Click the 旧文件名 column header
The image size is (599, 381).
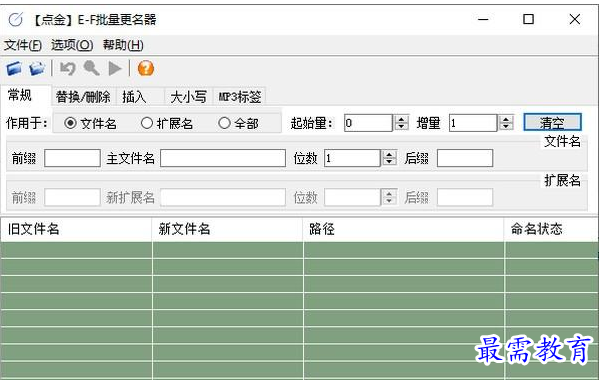click(x=76, y=229)
